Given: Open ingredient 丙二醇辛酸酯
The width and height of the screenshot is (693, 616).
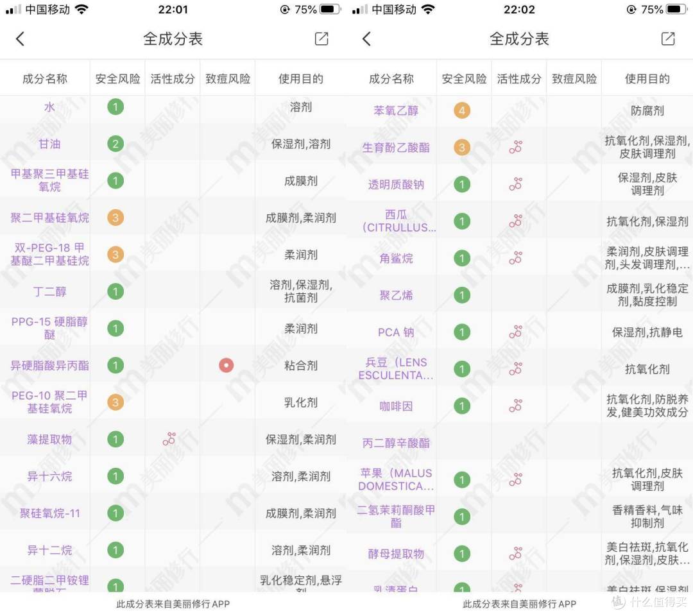Looking at the screenshot, I should 396,443.
